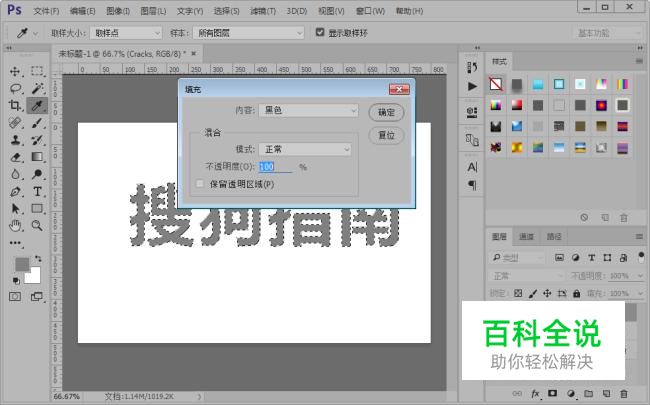Viewport: 650px width, 405px height.
Task: Select the History Brush tool
Action: click(x=37, y=140)
